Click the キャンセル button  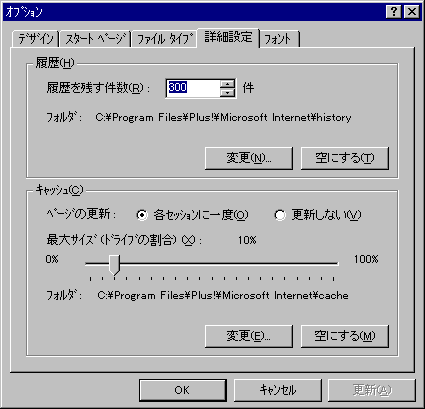278,390
